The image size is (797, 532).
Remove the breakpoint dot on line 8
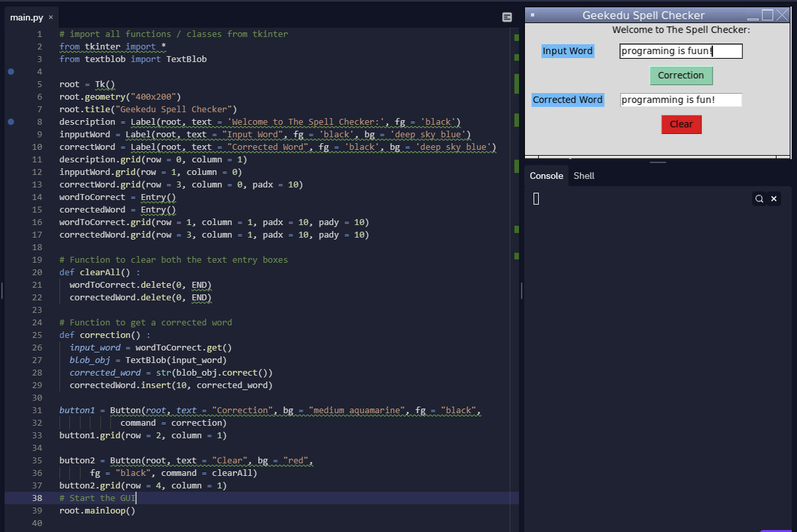[11, 121]
